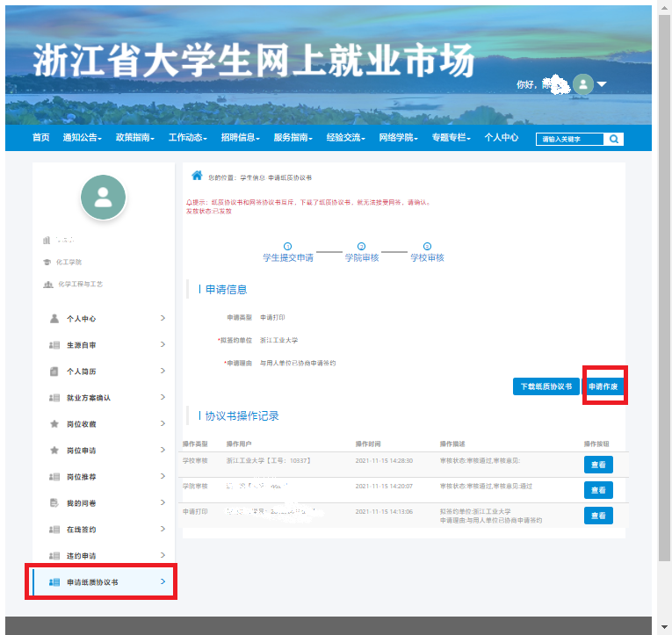This screenshot has height=635, width=672.
Task: Expand the 招聘信息 navigation dropdown
Action: point(241,138)
